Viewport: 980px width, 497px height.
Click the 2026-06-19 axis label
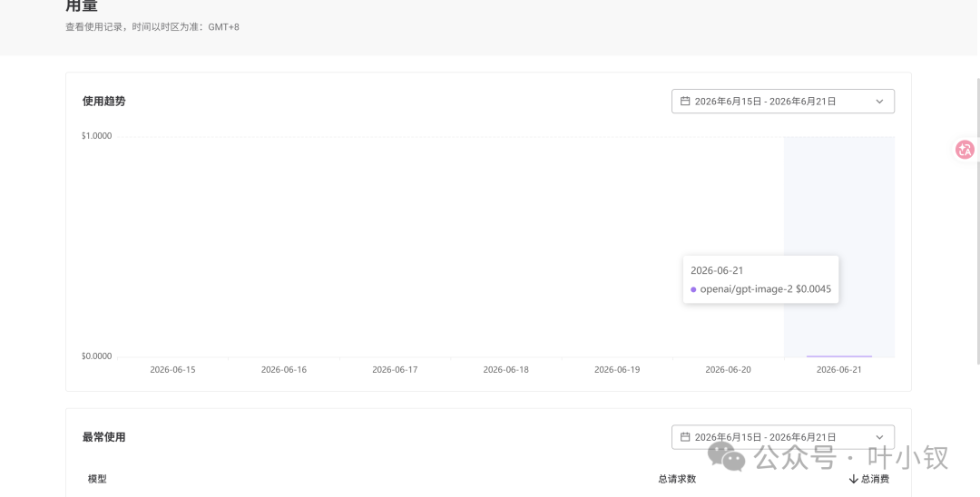[617, 370]
